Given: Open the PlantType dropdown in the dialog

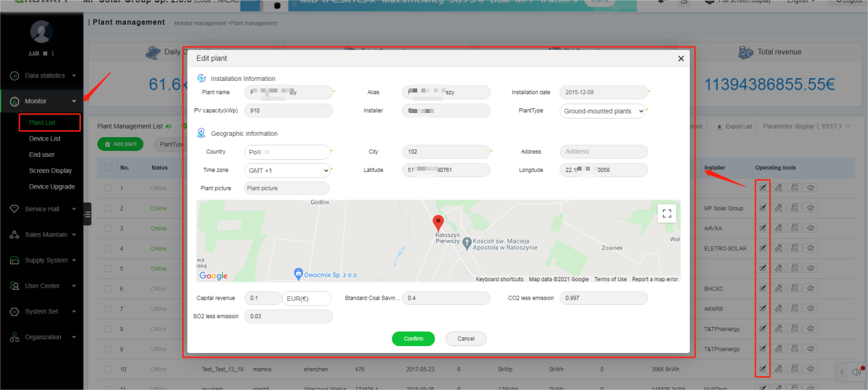Looking at the screenshot, I should coord(603,111).
